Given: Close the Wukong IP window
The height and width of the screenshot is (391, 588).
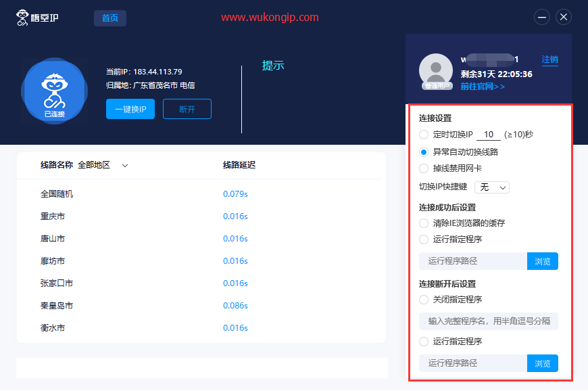Looking at the screenshot, I should pyautogui.click(x=563, y=18).
